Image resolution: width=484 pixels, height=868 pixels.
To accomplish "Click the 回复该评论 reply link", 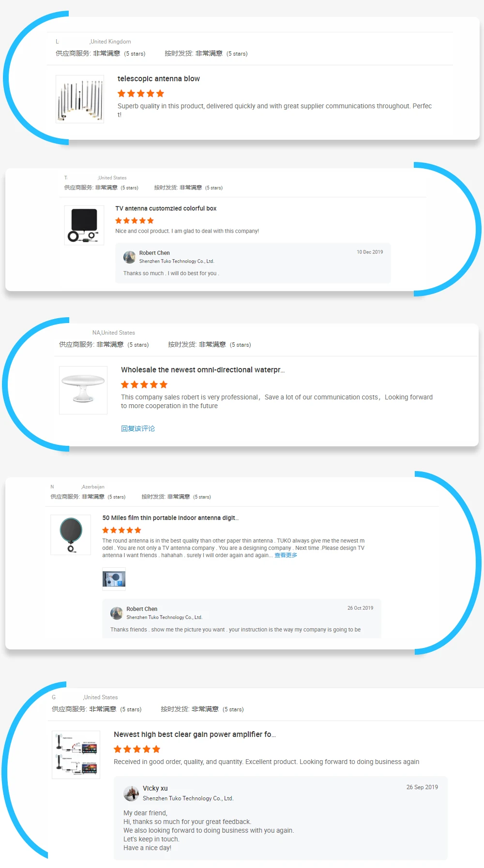I will coord(138,428).
